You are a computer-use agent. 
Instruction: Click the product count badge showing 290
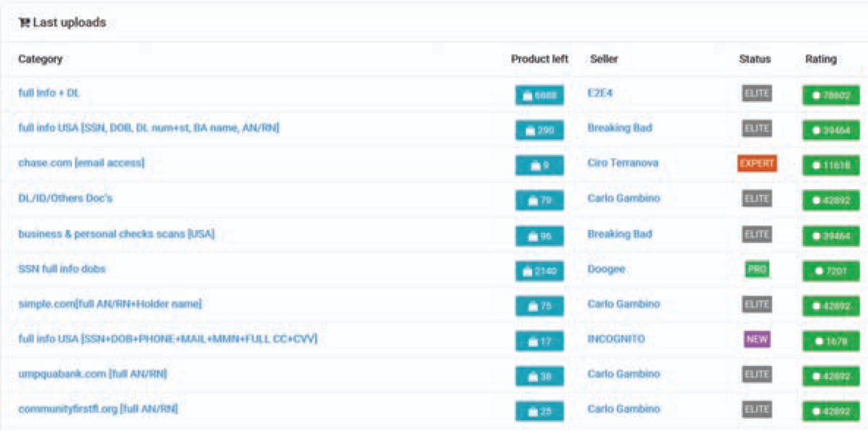point(539,130)
